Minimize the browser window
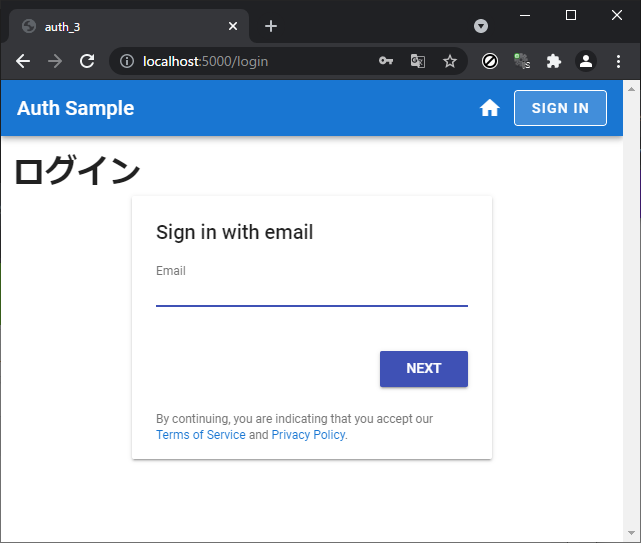The width and height of the screenshot is (641, 543). (525, 16)
